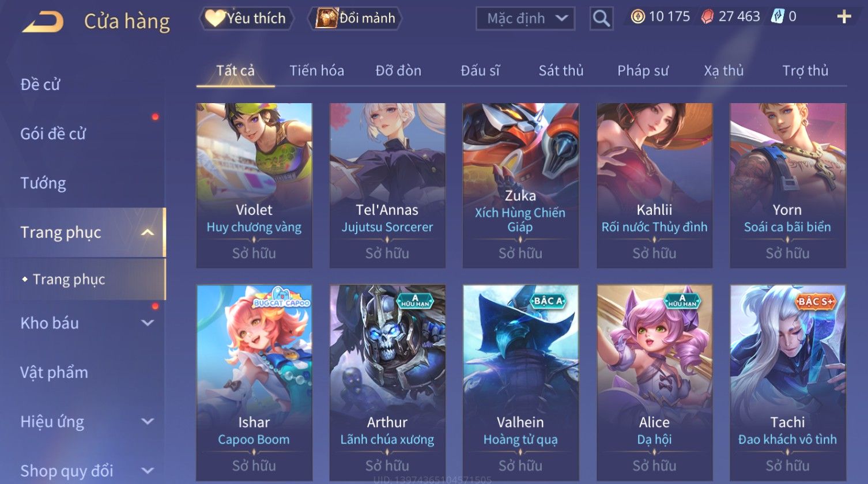Open Tướng in the sidebar

click(x=43, y=183)
